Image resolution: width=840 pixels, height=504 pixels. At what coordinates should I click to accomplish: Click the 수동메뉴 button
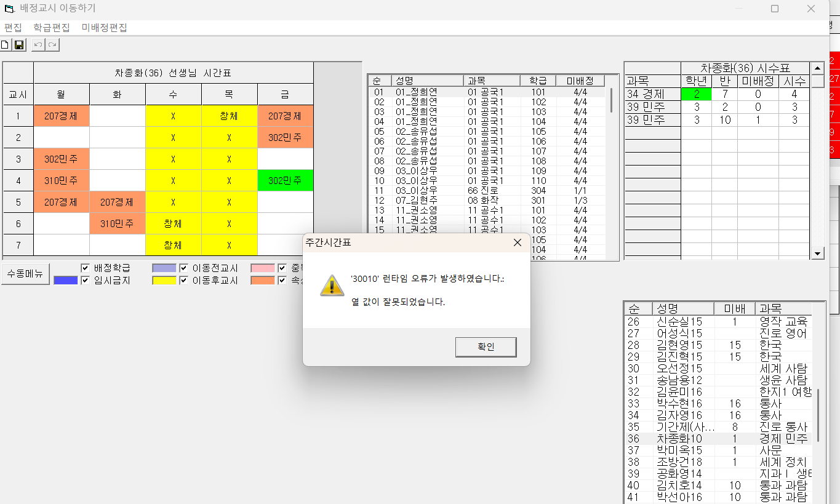point(25,274)
